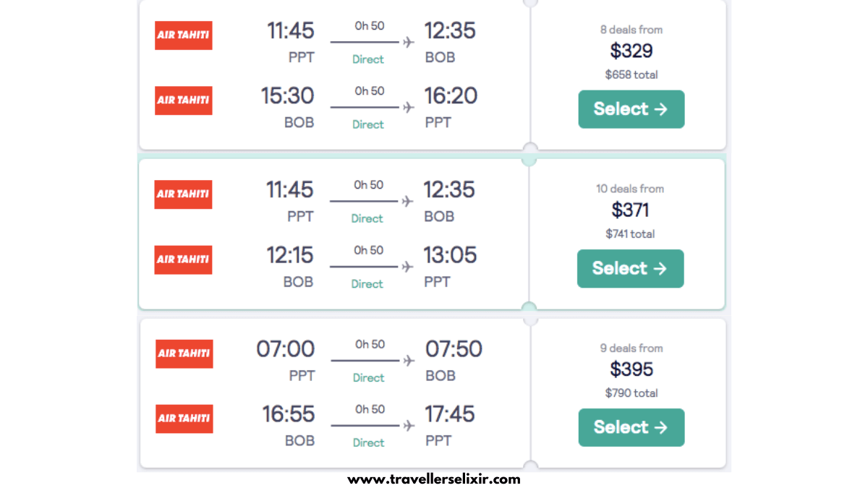Click the 07:50 arrival time at BOB
The width and height of the screenshot is (868, 488).
coord(454,349)
